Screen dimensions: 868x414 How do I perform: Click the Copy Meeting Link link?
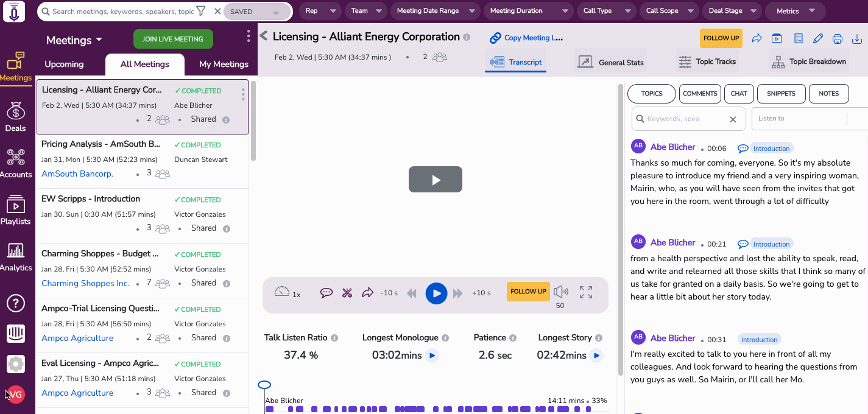coord(526,38)
